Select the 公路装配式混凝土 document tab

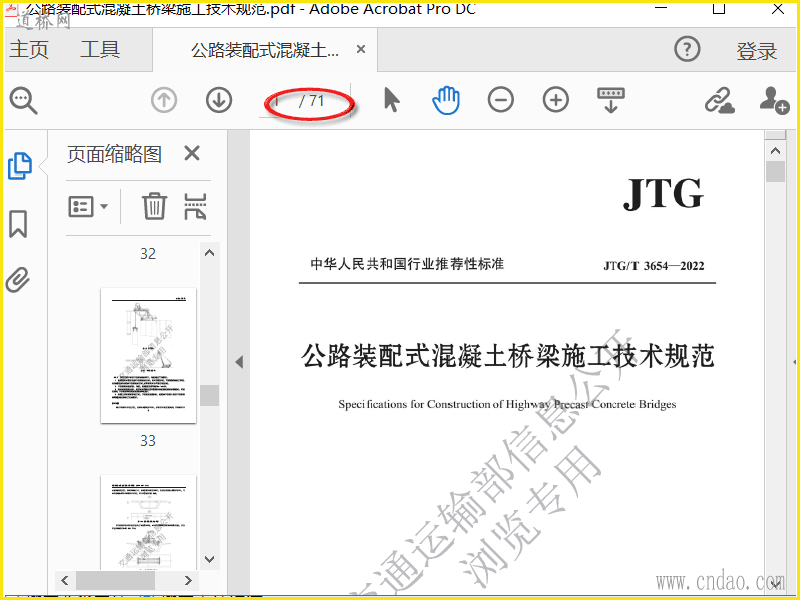265,50
